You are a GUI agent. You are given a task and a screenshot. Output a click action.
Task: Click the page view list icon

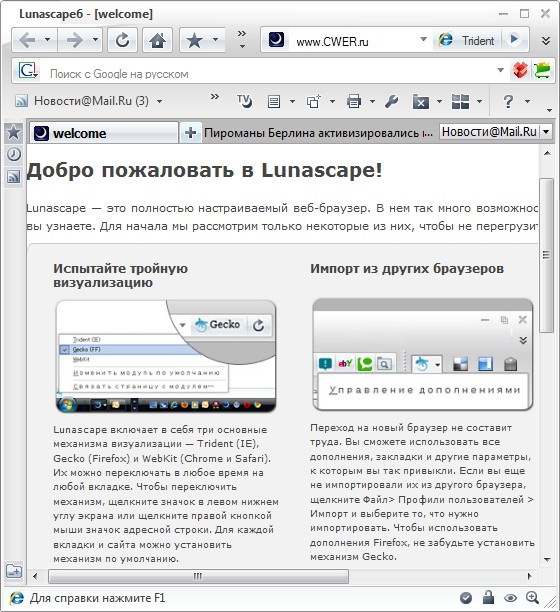coord(274,102)
